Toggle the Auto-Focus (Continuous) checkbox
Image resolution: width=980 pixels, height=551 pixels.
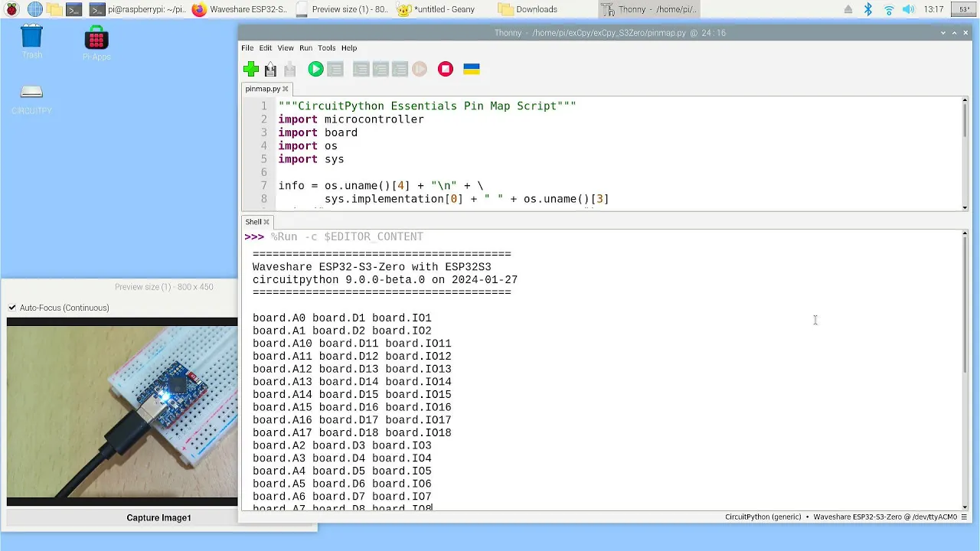[x=12, y=308]
